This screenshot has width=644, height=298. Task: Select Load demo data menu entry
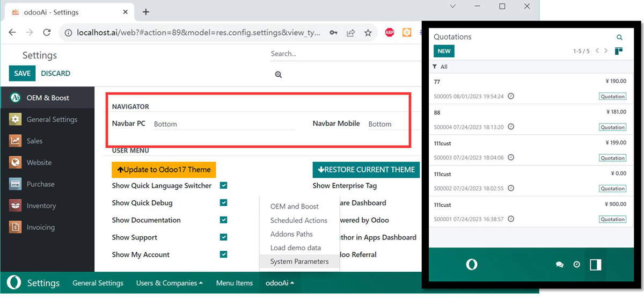click(296, 248)
